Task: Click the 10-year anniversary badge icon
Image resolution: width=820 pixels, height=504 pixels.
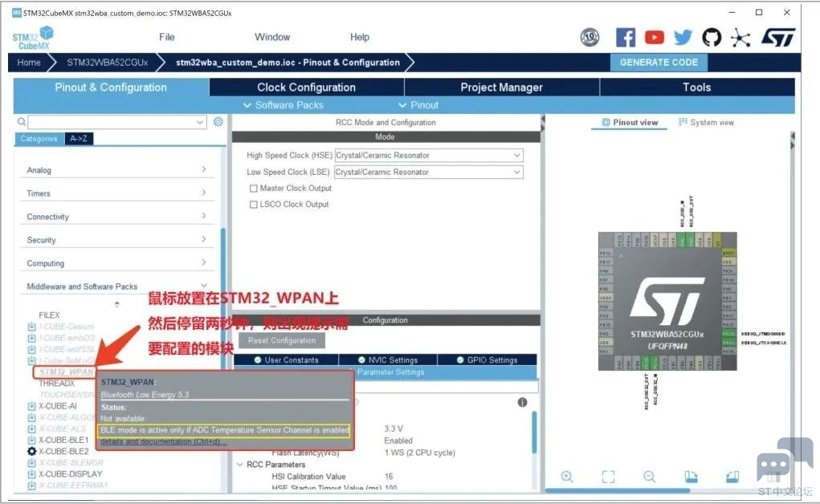Action: [x=590, y=37]
